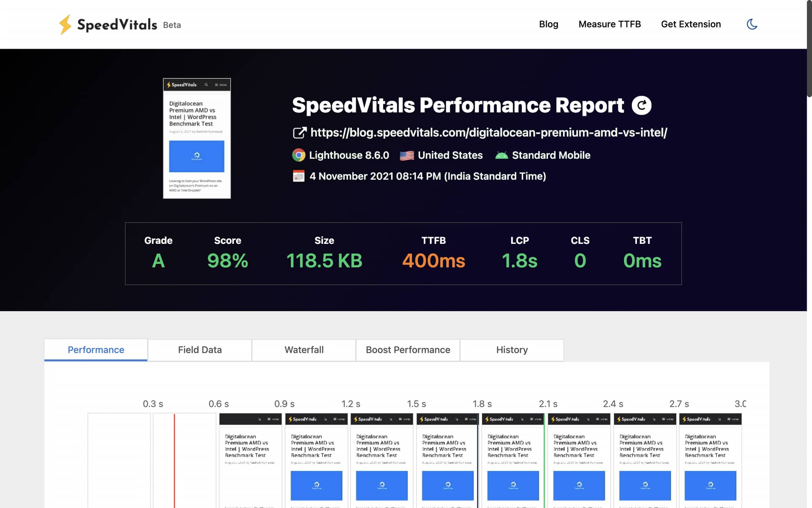The image size is (812, 508).
Task: Click the Get Extension link
Action: click(691, 24)
